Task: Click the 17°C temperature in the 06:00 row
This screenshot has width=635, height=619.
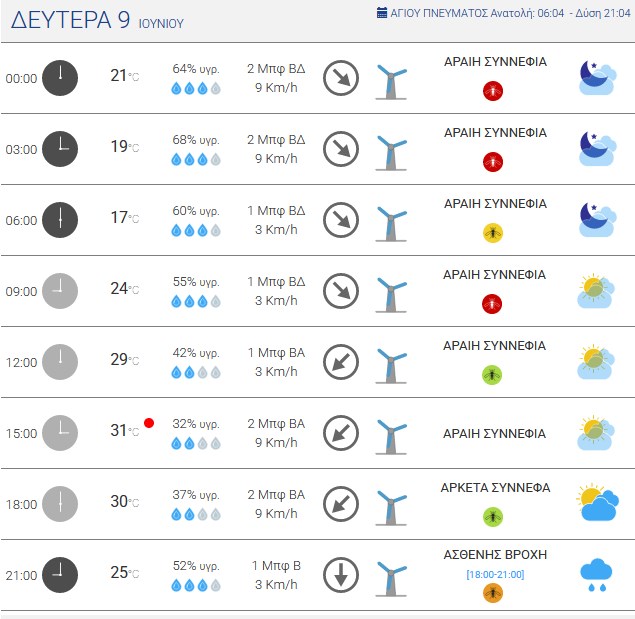Action: (x=125, y=218)
